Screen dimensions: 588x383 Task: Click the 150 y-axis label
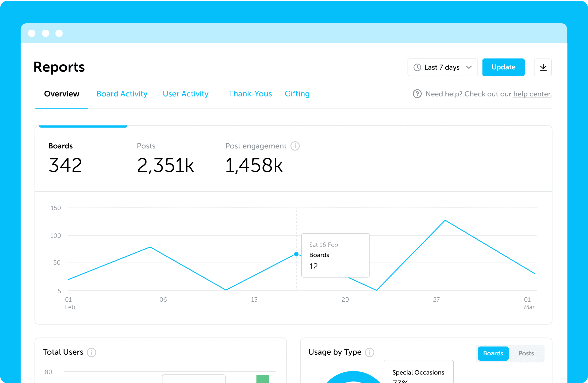point(56,208)
